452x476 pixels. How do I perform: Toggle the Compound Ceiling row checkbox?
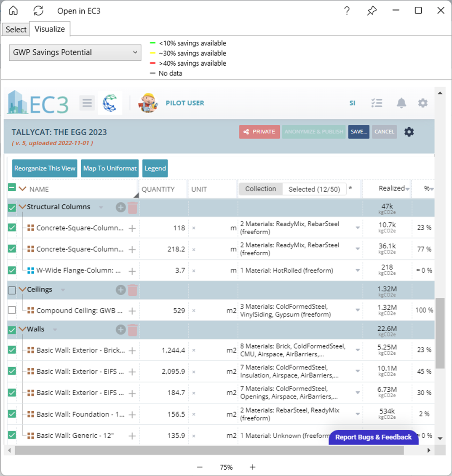pos(12,310)
